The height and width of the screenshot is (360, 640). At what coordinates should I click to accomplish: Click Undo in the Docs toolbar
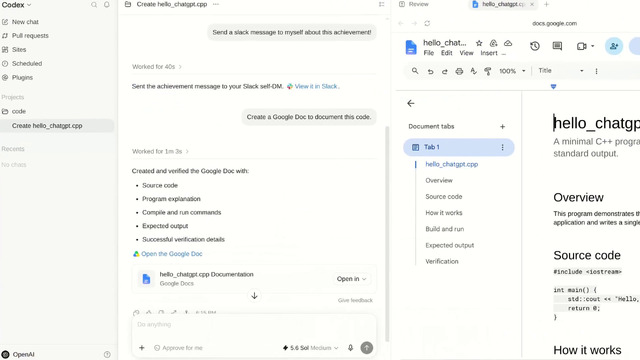pyautogui.click(x=430, y=71)
